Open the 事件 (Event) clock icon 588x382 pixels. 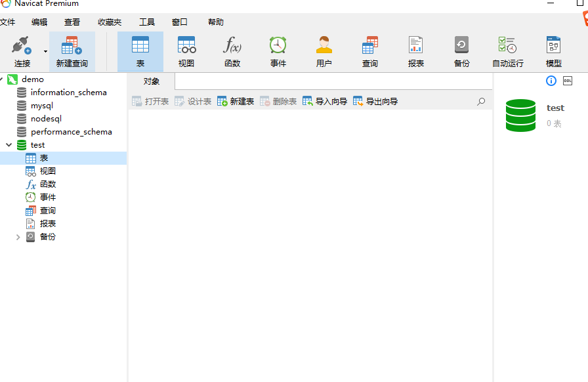click(x=278, y=51)
